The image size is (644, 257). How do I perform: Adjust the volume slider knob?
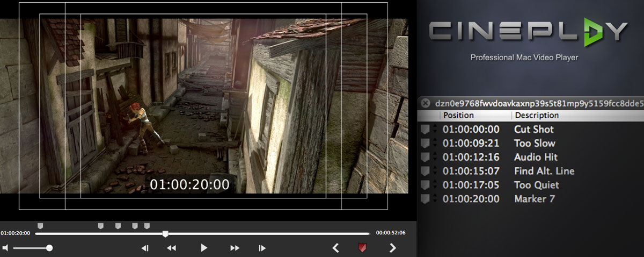pyautogui.click(x=49, y=248)
